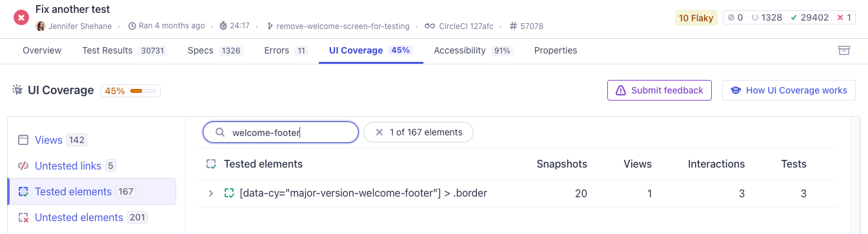The image size is (868, 234).
Task: Clear the 1 of 167 elements filter
Action: [x=418, y=132]
